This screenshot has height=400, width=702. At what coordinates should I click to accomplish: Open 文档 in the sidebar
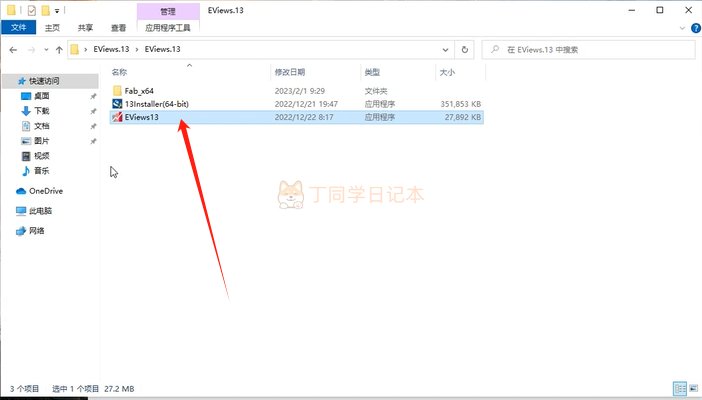click(x=42, y=126)
